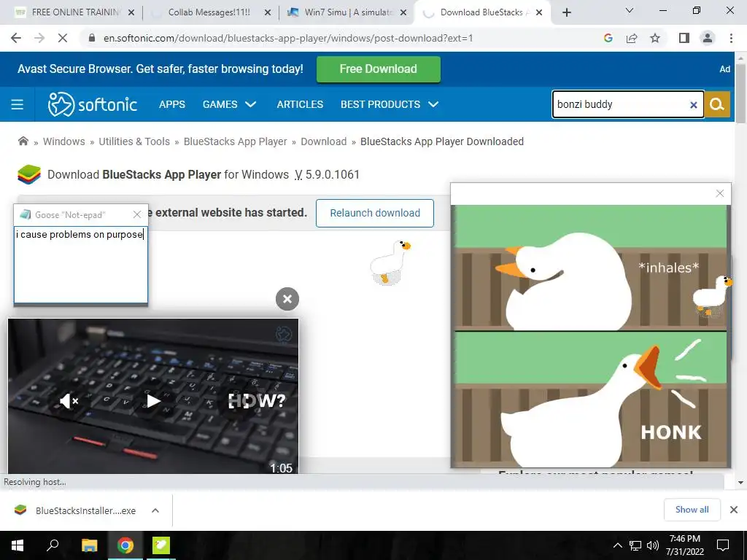
Task: Expand the BEST PRODUCTS dropdown
Action: (x=390, y=104)
